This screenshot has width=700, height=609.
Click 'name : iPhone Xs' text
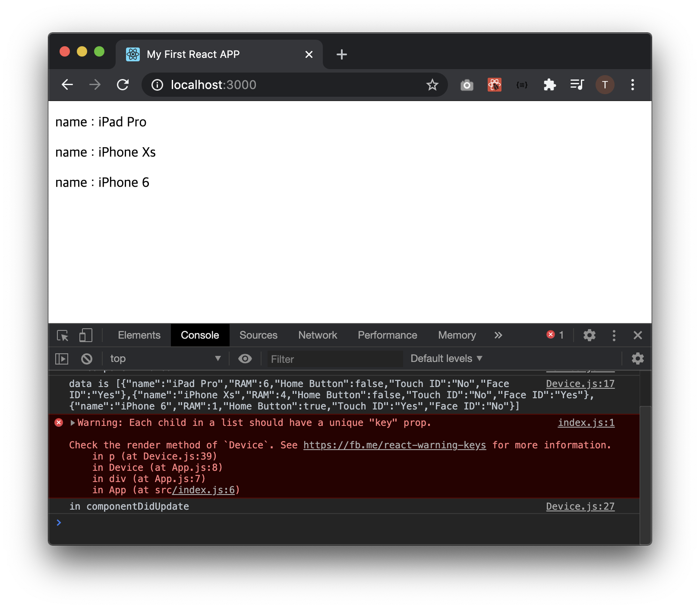click(106, 152)
